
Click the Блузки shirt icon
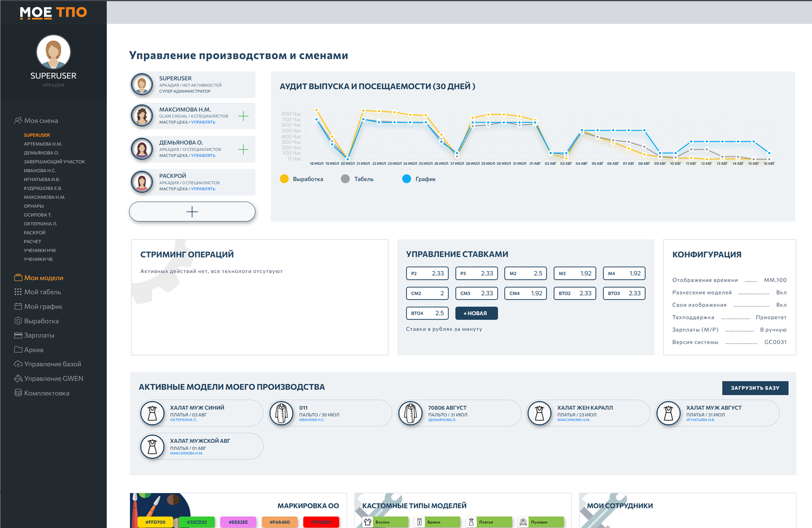(368, 522)
